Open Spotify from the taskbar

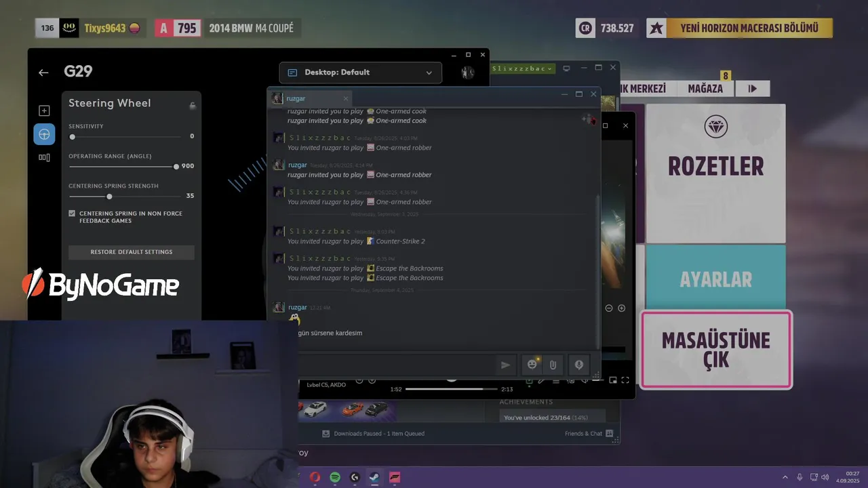pyautogui.click(x=335, y=477)
